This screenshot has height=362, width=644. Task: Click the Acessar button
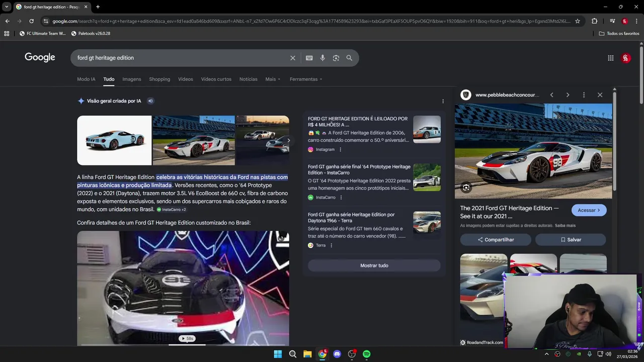[589, 210]
